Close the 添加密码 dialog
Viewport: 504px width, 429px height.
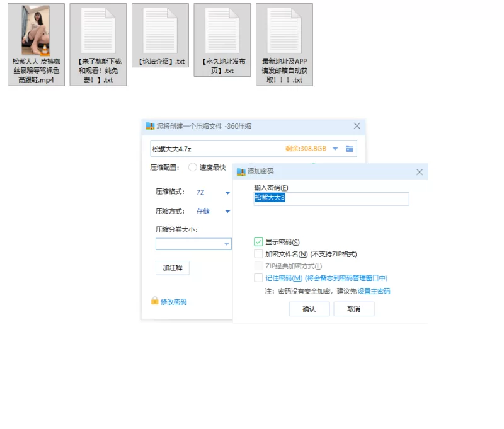(x=420, y=172)
